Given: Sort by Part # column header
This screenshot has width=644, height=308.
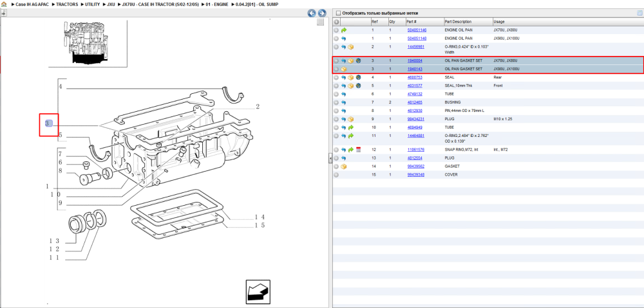Looking at the screenshot, I should 412,22.
